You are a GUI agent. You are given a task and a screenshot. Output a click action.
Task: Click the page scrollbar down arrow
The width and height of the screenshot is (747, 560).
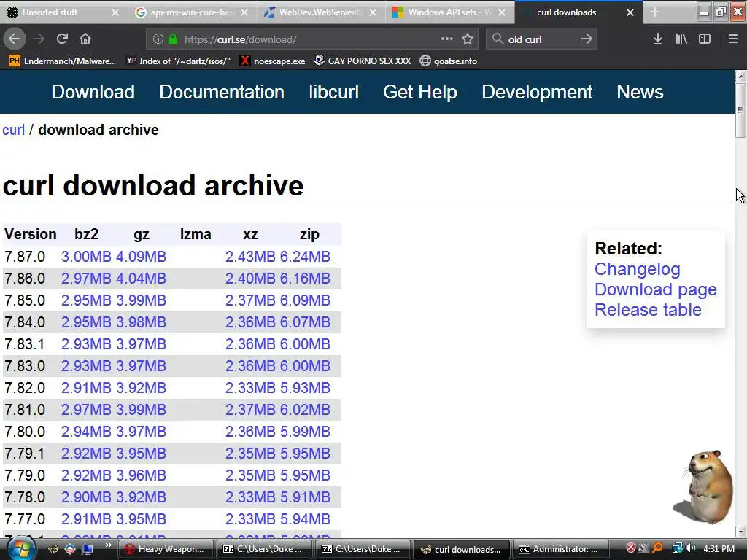[741, 532]
